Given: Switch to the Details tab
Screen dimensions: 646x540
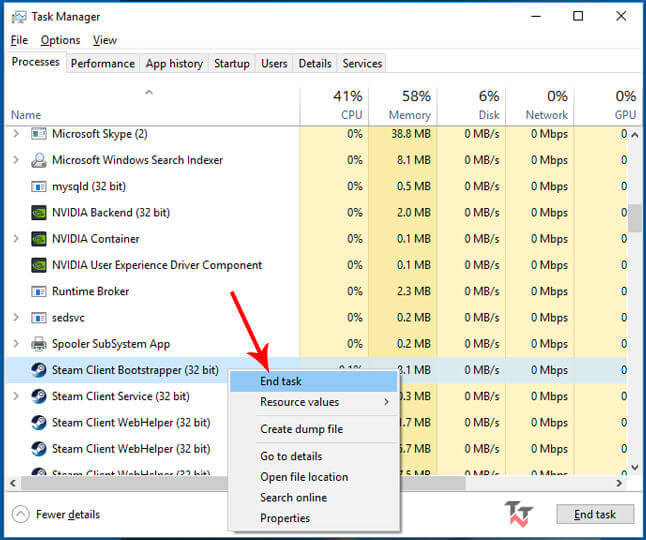Looking at the screenshot, I should point(315,63).
